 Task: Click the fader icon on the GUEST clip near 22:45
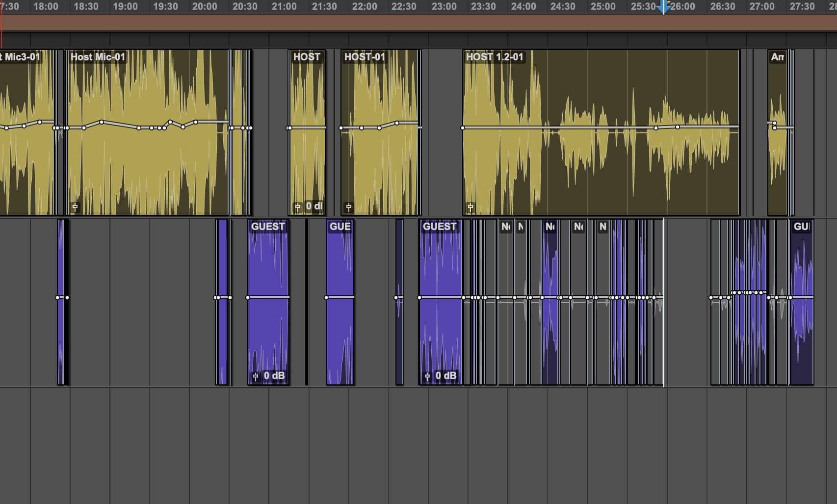click(x=427, y=376)
